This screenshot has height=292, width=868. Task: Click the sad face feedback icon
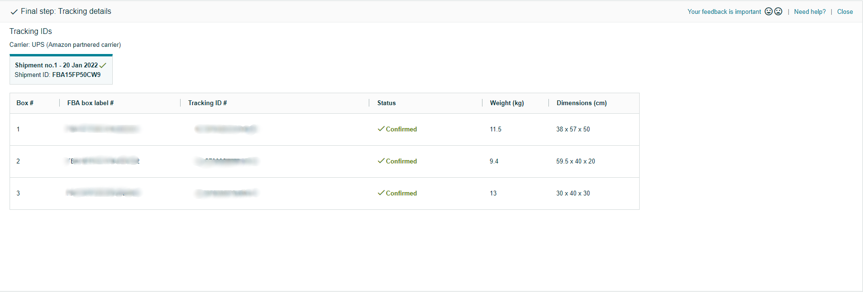[x=778, y=11]
